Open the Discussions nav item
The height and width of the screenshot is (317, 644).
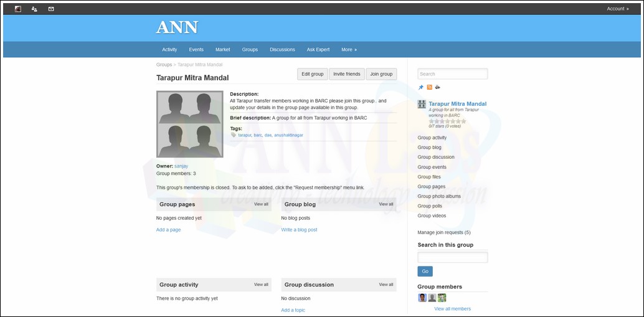coord(282,50)
